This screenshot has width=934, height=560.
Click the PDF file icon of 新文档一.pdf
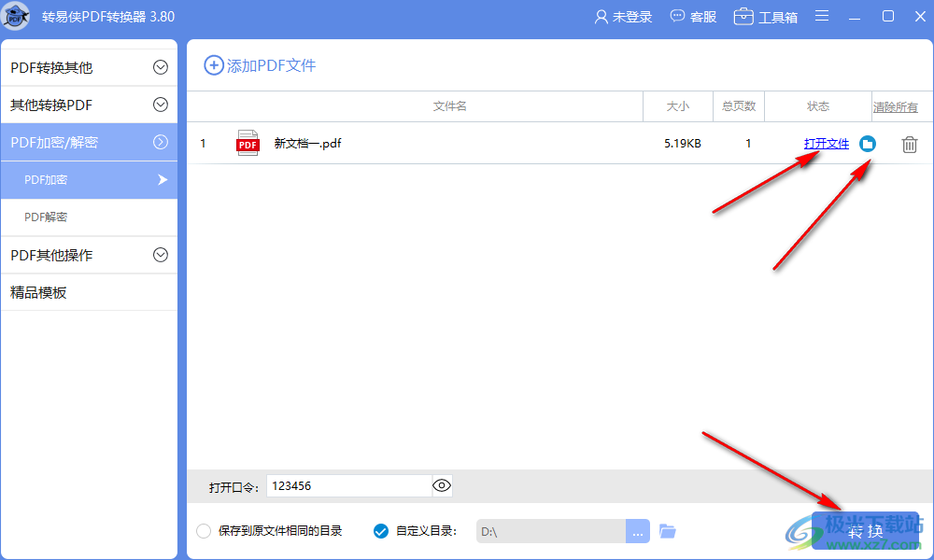point(248,143)
